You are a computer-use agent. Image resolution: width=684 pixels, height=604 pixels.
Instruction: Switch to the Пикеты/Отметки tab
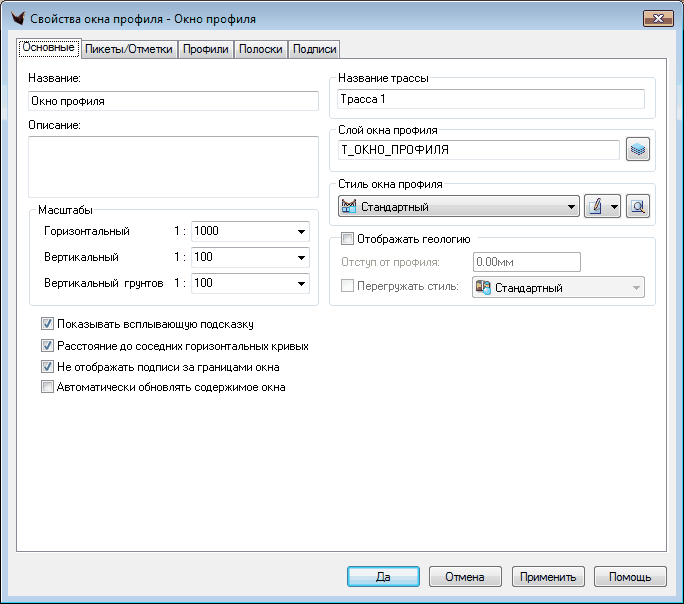coord(129,49)
